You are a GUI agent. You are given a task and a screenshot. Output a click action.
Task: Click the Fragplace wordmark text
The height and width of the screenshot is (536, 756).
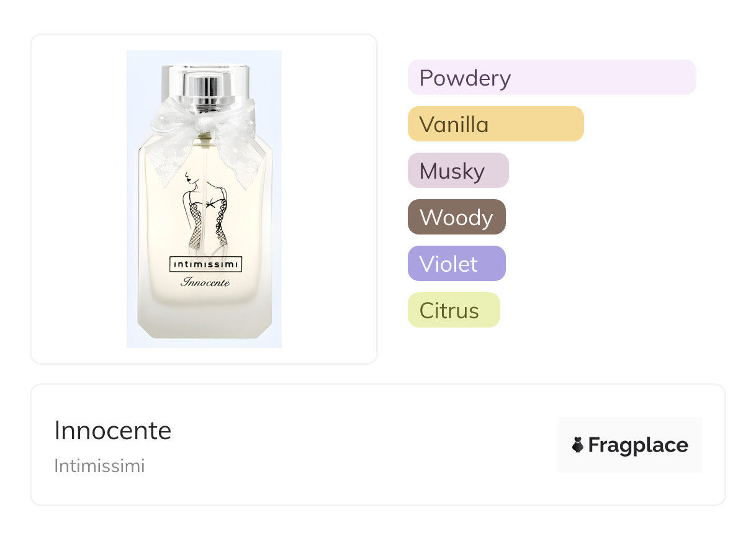tap(638, 445)
